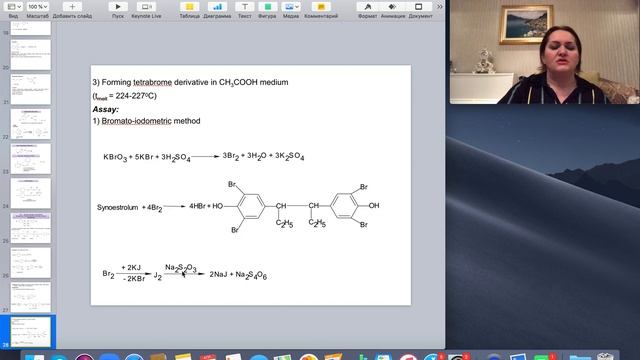Click the '+ 2KJ' label over the arrow
This screenshot has height=360, width=640.
131,267
